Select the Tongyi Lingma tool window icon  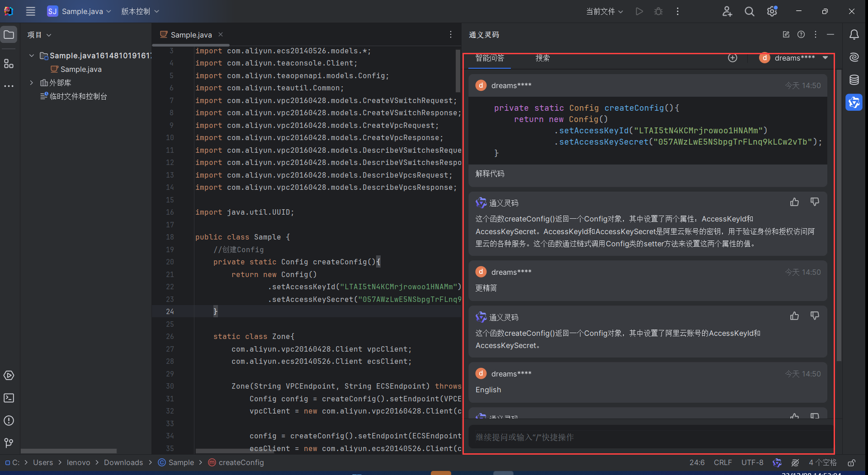click(x=854, y=103)
